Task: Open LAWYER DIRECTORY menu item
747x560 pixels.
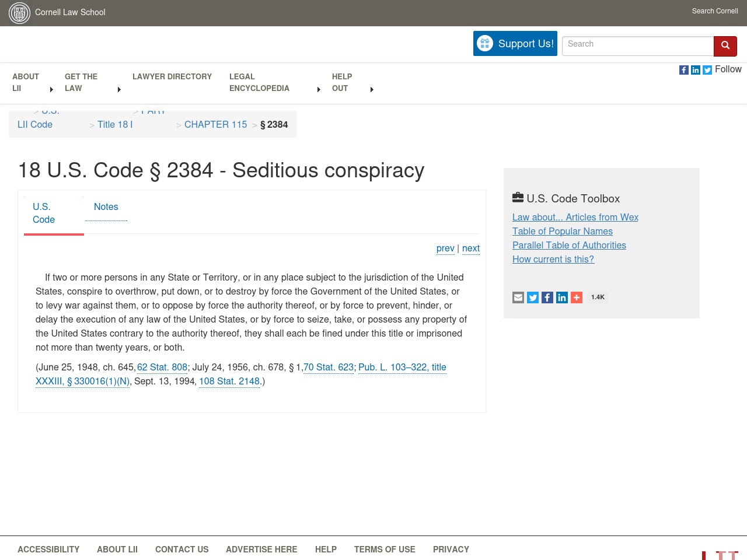Action: [x=172, y=76]
